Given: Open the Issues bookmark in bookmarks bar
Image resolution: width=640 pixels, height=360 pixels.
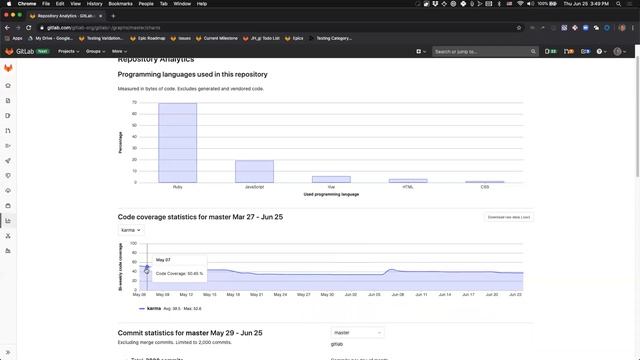Looking at the screenshot, I should click(181, 38).
